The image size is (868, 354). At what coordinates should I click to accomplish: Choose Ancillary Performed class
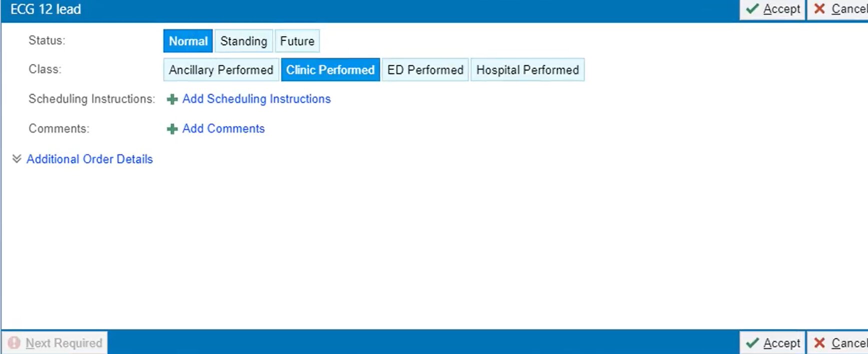221,70
